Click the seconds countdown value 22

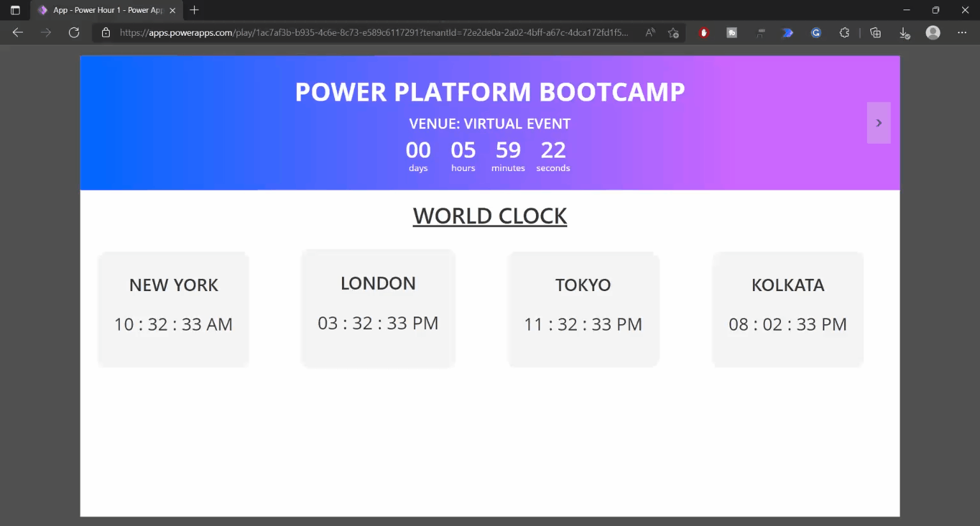click(x=553, y=150)
